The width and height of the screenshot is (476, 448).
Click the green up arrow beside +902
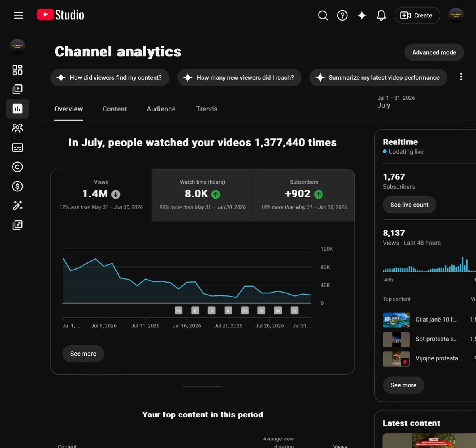click(319, 194)
